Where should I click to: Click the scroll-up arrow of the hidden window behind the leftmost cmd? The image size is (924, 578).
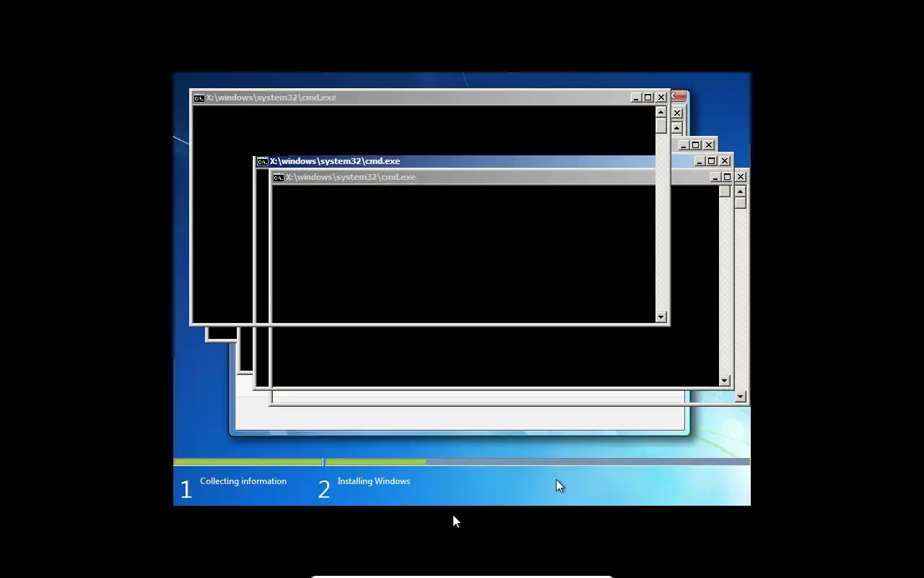point(677,128)
